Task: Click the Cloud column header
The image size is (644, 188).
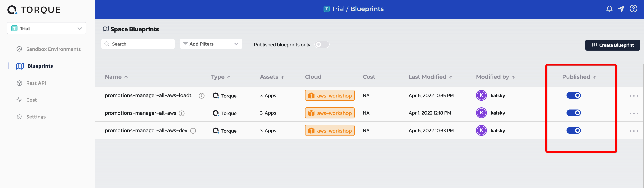Action: point(313,77)
